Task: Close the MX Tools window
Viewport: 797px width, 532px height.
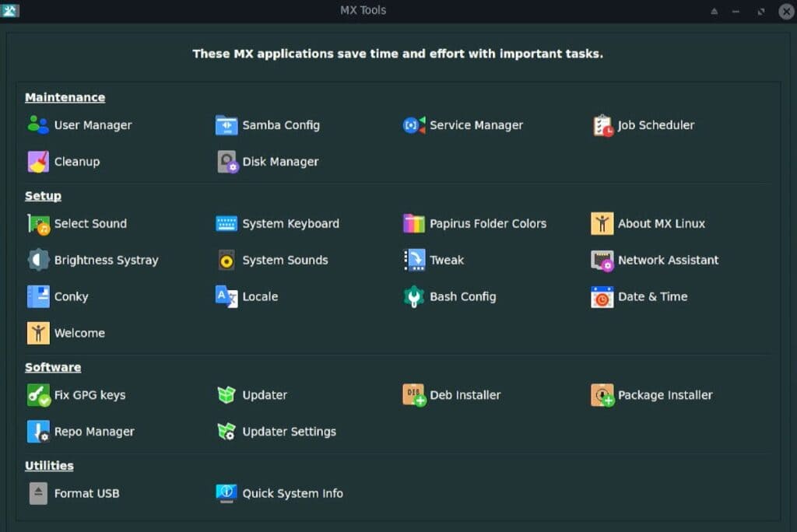Action: [x=786, y=11]
